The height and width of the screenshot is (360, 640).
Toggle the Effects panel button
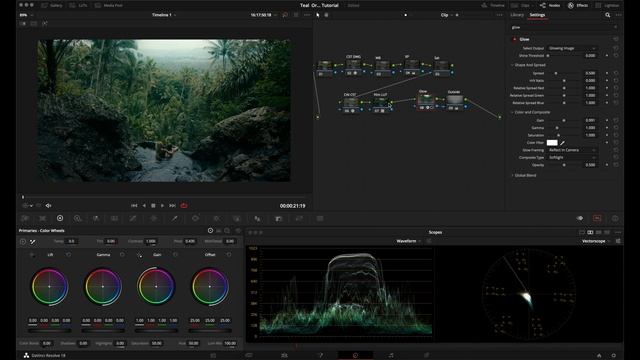578,5
